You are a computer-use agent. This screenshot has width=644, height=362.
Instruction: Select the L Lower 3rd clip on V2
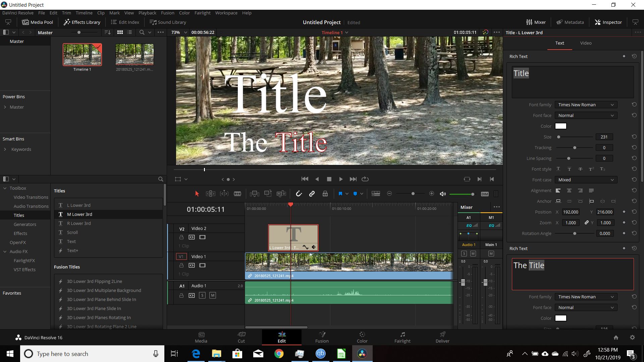[293, 238]
